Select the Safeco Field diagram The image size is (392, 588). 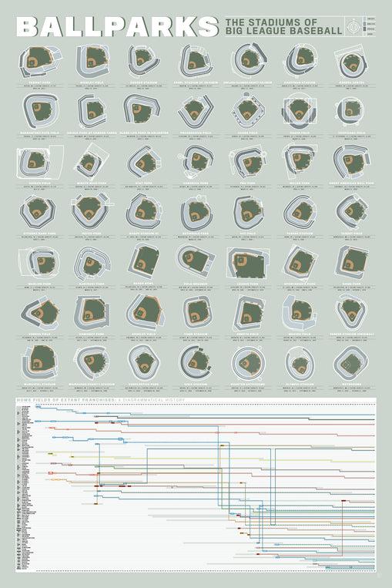(40, 163)
